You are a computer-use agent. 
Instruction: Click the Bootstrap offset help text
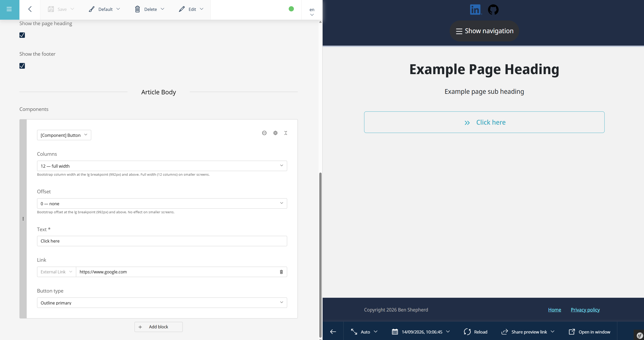point(106,212)
